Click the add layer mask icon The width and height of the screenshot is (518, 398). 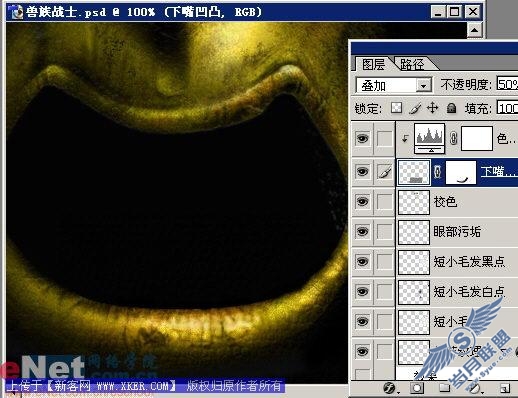(x=417, y=388)
